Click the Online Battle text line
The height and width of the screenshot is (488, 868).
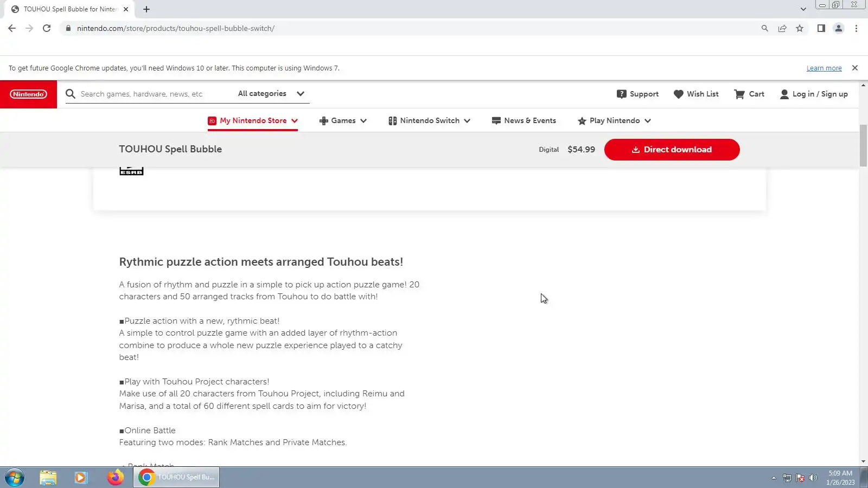click(x=148, y=431)
